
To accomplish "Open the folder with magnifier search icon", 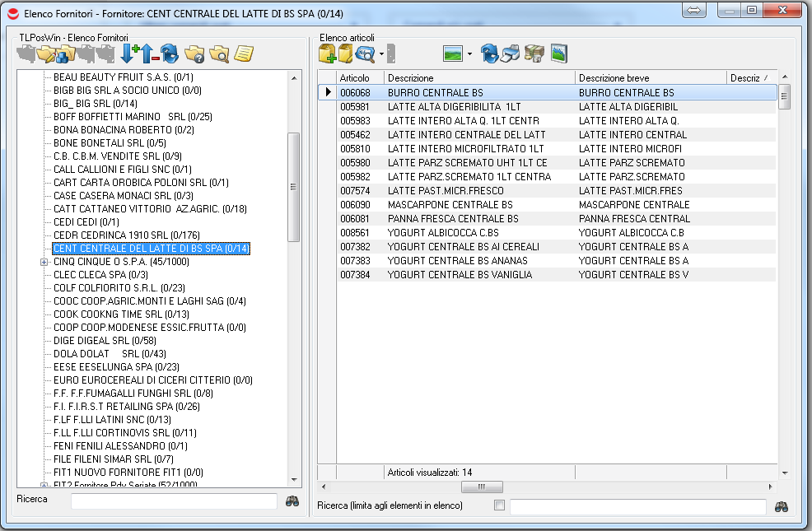I will pyautogui.click(x=218, y=54).
